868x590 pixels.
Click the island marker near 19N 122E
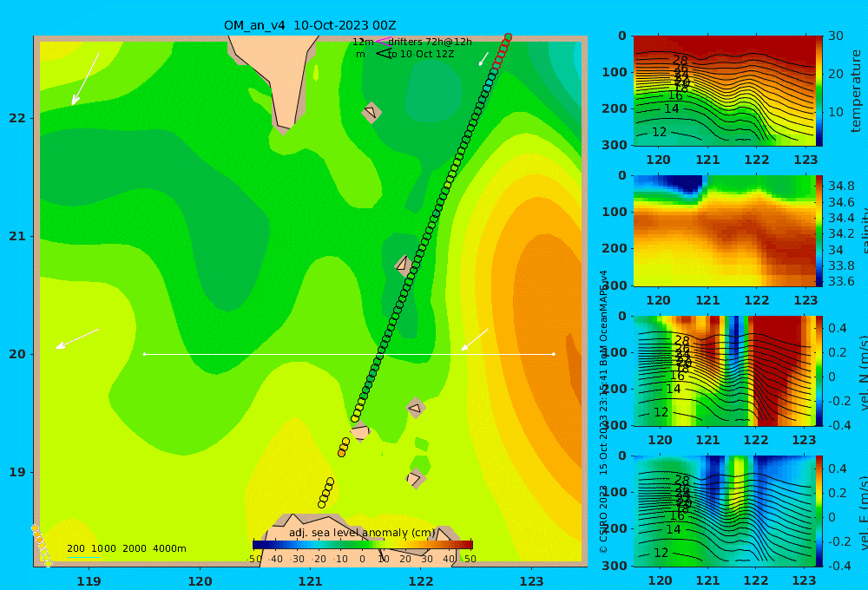pos(415,478)
